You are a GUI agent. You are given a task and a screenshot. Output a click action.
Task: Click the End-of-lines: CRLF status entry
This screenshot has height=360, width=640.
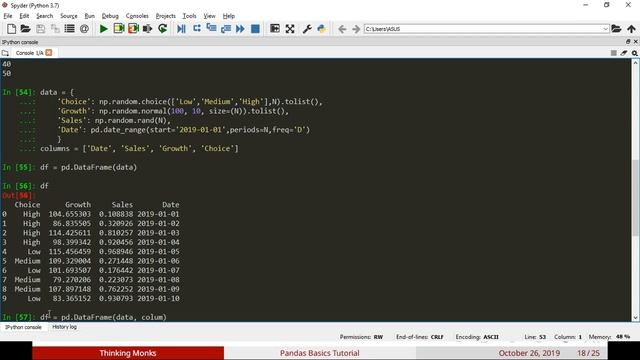(x=420, y=337)
